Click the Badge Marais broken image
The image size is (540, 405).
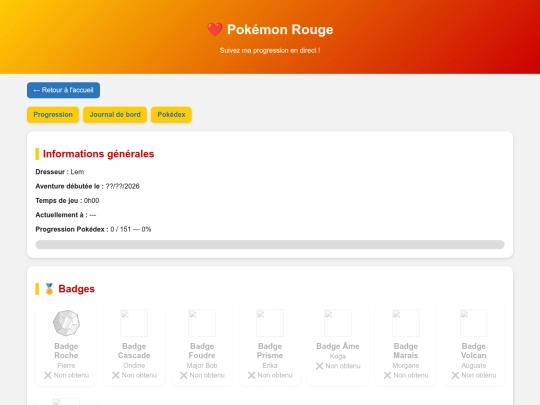point(406,323)
